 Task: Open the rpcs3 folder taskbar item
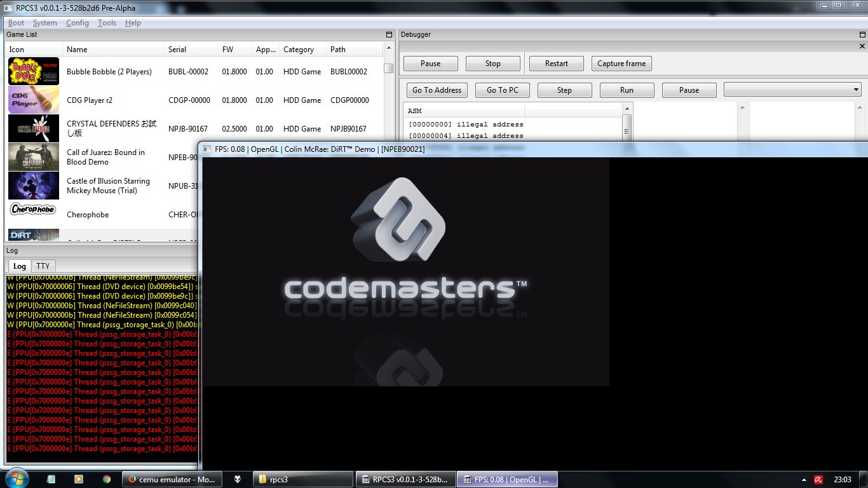point(302,479)
